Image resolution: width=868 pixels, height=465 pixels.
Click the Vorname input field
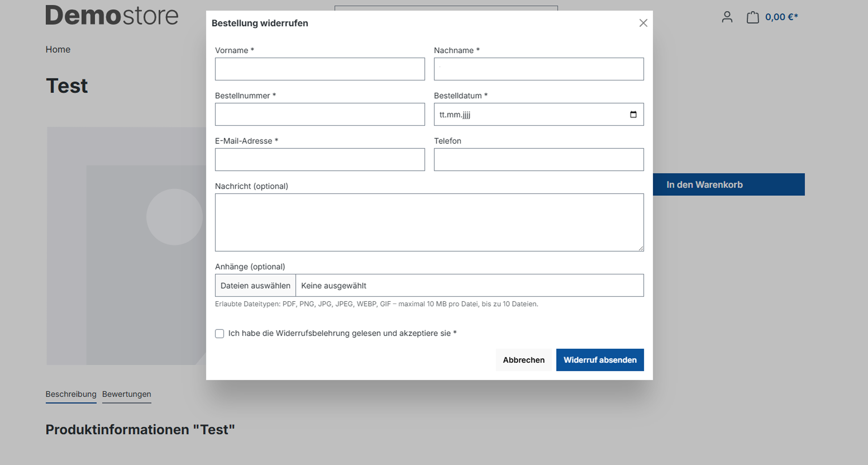[x=320, y=69]
